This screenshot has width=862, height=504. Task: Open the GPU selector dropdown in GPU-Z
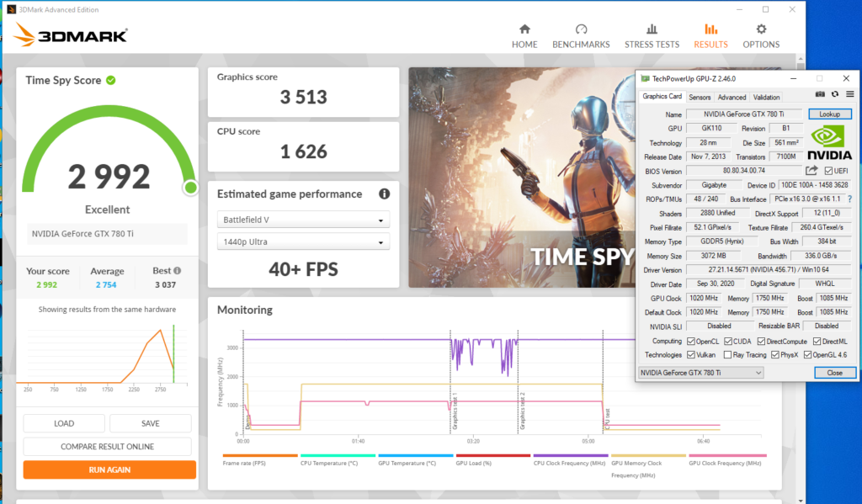[701, 373]
